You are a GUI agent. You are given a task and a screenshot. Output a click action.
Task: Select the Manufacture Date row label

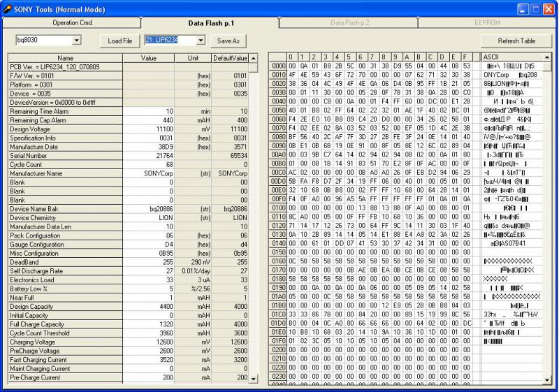65,147
